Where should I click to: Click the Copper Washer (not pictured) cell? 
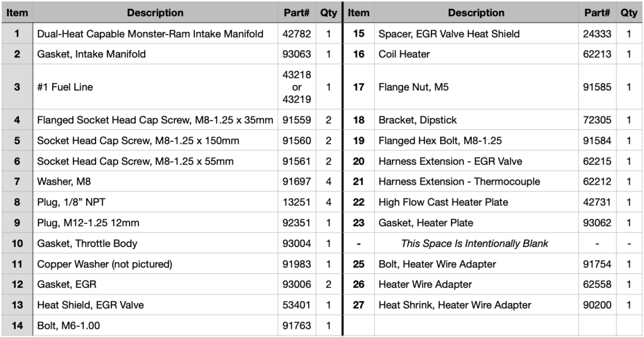click(104, 264)
